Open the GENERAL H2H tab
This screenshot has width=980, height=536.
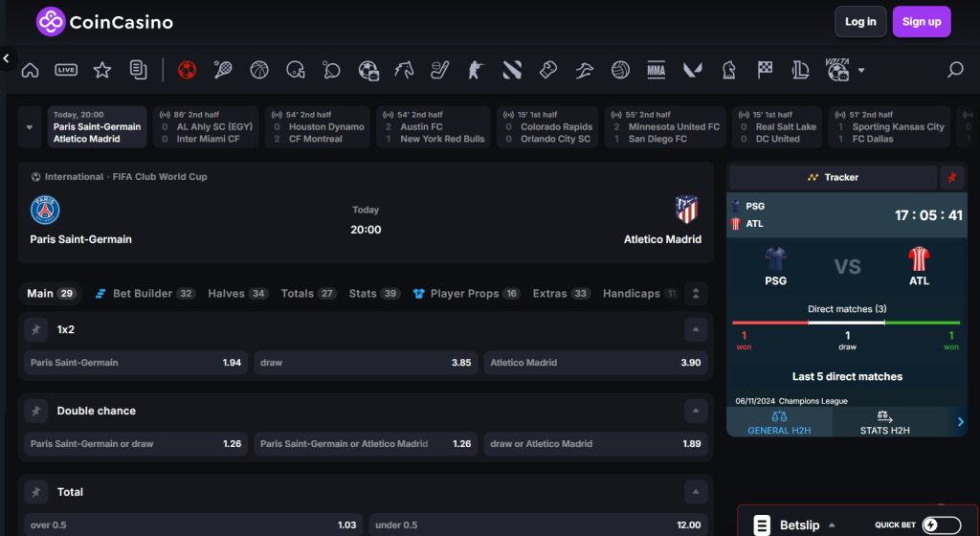(x=779, y=422)
